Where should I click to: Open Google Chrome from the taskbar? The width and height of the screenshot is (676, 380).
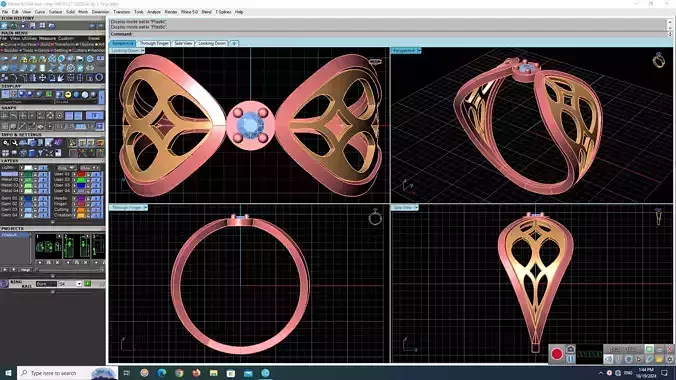click(179, 373)
